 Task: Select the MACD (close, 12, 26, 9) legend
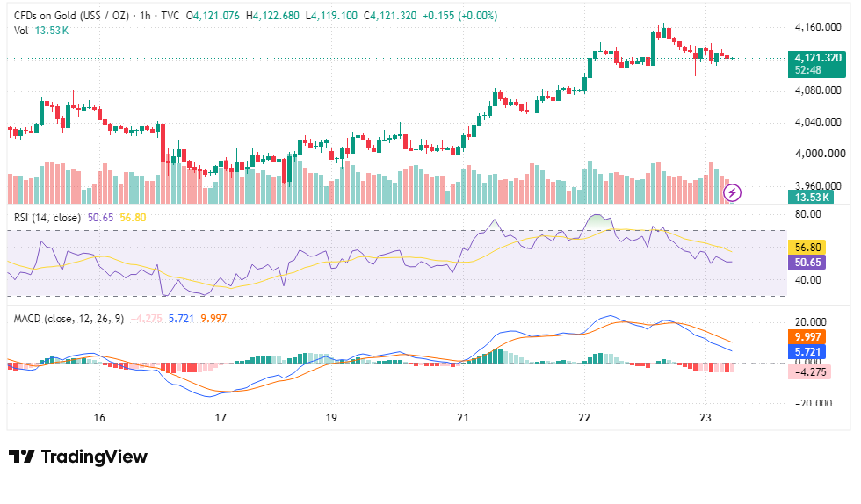tap(69, 319)
